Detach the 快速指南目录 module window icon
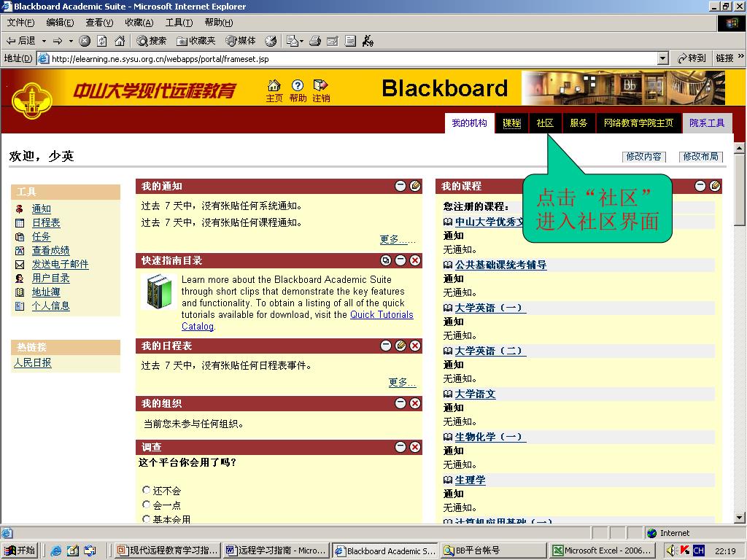The width and height of the screenshot is (747, 560). click(x=386, y=260)
